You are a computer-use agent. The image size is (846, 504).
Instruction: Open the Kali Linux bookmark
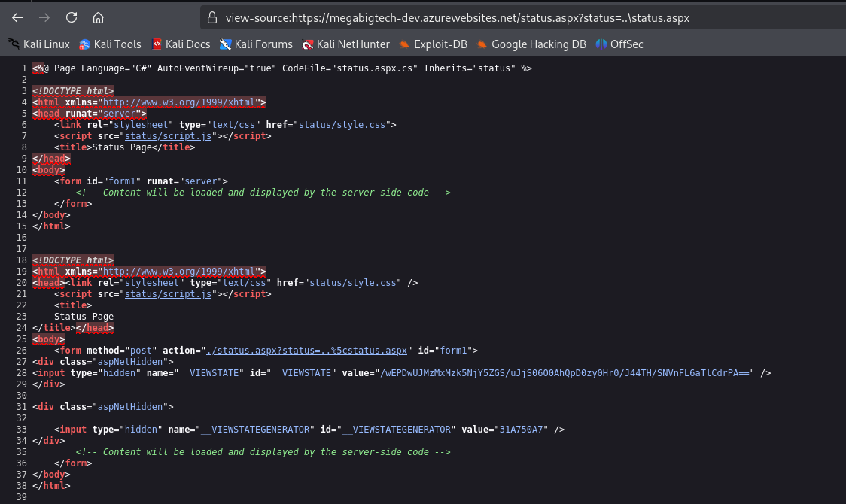(39, 44)
